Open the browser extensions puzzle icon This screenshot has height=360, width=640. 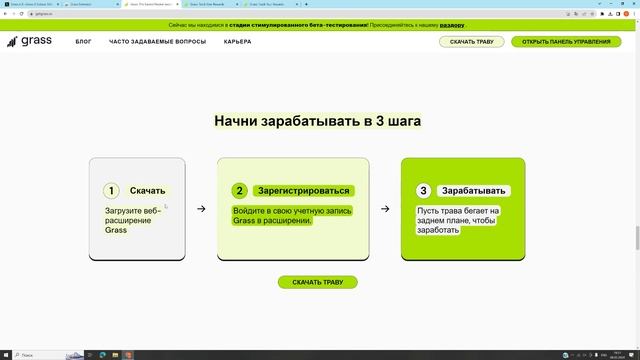(602, 14)
